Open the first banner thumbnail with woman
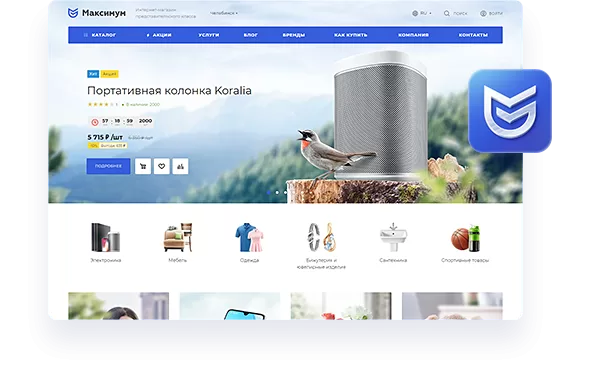600x368 pixels. 119,306
